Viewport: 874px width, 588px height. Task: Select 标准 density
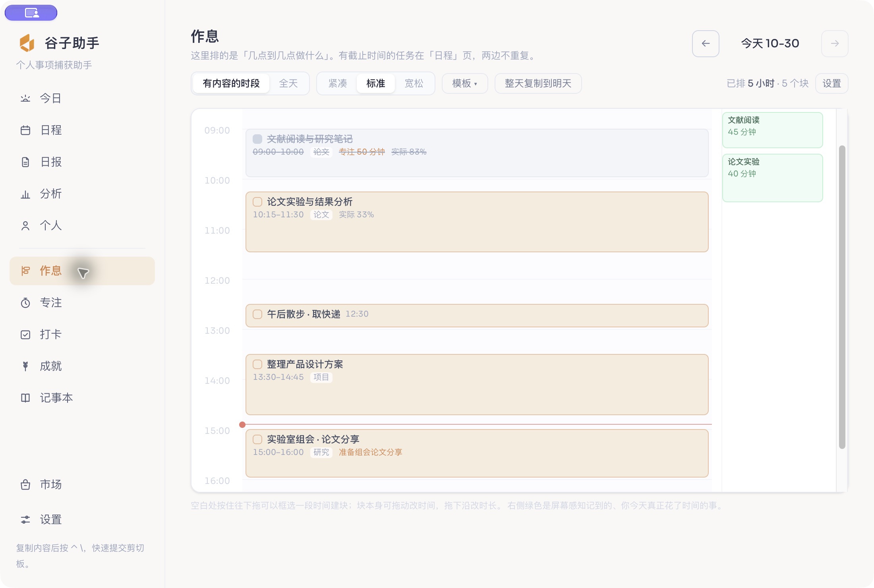tap(376, 83)
